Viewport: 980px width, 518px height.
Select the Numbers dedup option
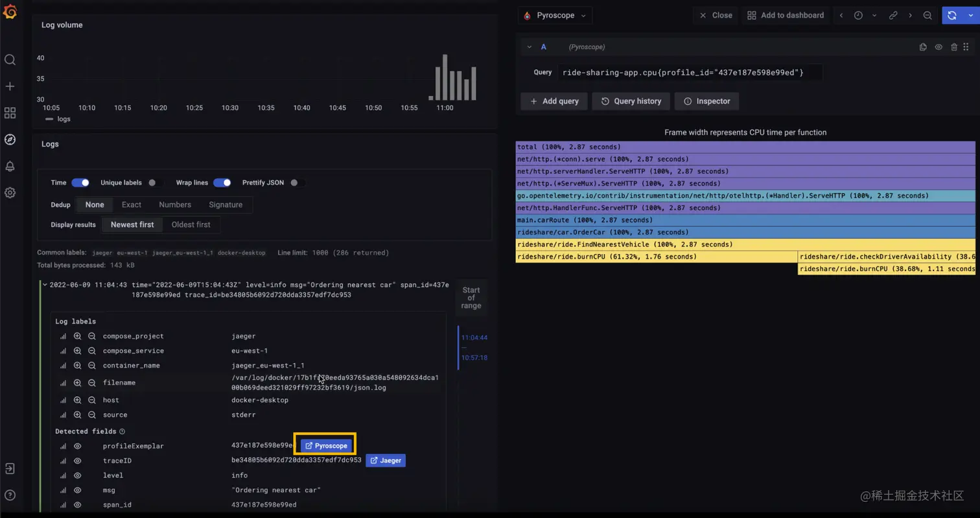click(175, 205)
